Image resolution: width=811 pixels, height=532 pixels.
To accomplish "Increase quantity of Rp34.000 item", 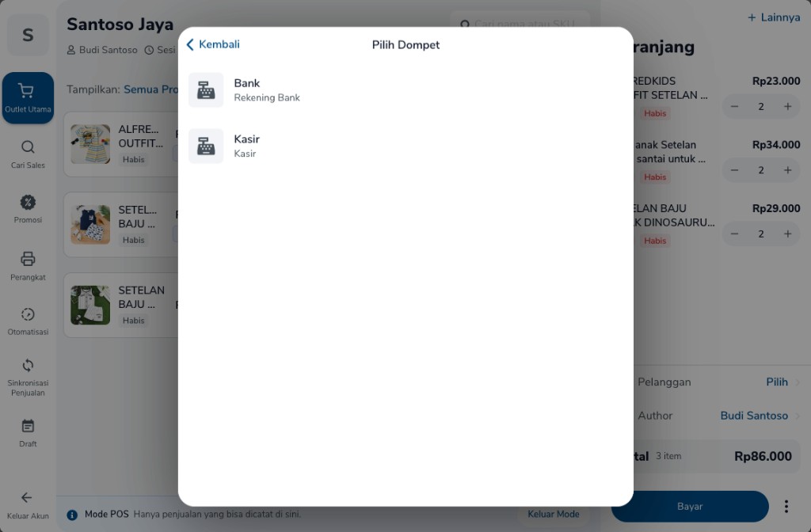I will tap(788, 170).
